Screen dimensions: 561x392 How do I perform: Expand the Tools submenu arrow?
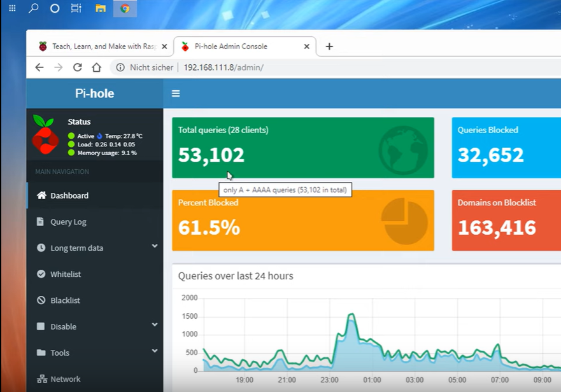pos(155,351)
